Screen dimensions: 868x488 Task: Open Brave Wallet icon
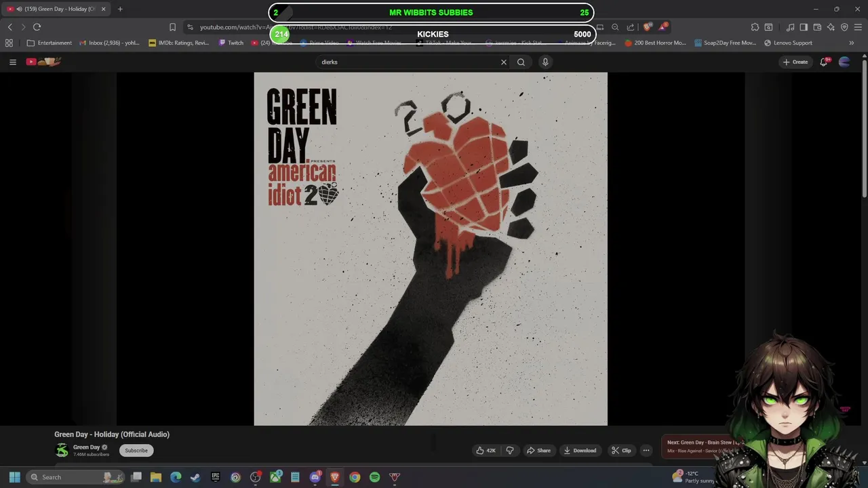(x=817, y=27)
